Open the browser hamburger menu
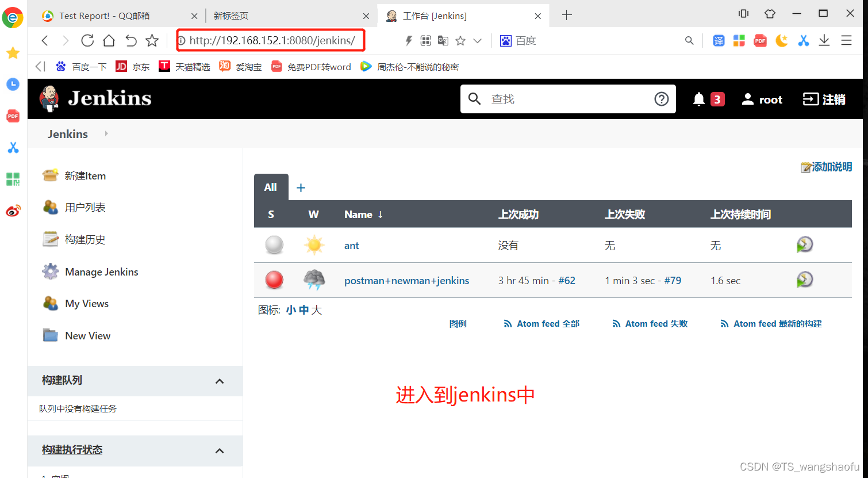This screenshot has width=868, height=478. tap(846, 40)
